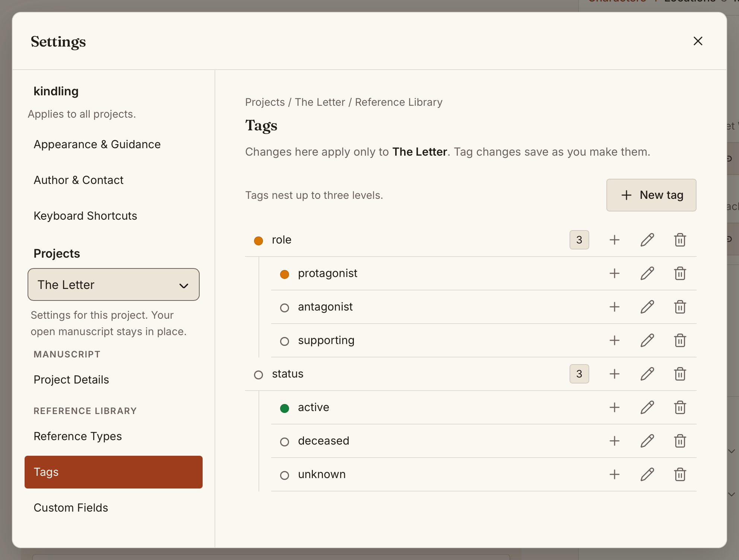Click the unknown tag name
739x560 pixels.
[322, 474]
